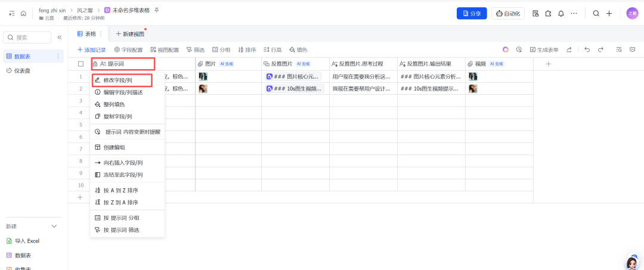Toggle the select-all checkbox in header row
644x270 pixels.
[x=80, y=64]
